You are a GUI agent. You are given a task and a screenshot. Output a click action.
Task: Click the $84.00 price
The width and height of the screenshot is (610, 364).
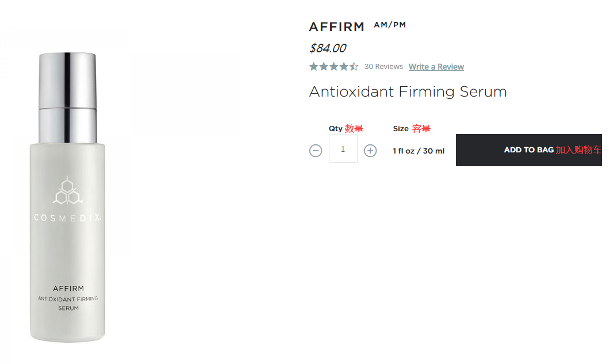[x=328, y=48]
